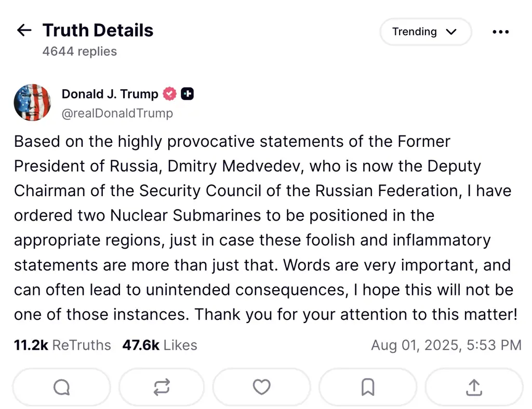Click the down chevron beside Trending
The width and height of the screenshot is (532, 409).
point(451,32)
